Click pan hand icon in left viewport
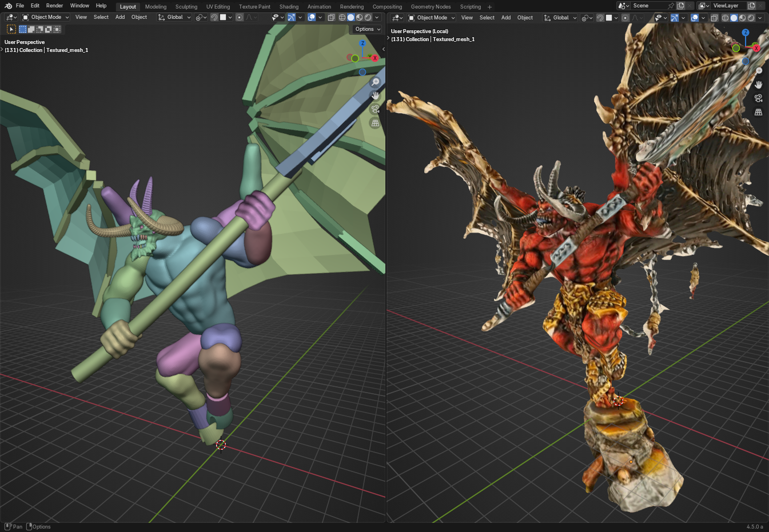Viewport: 769px width, 532px height. point(375,95)
